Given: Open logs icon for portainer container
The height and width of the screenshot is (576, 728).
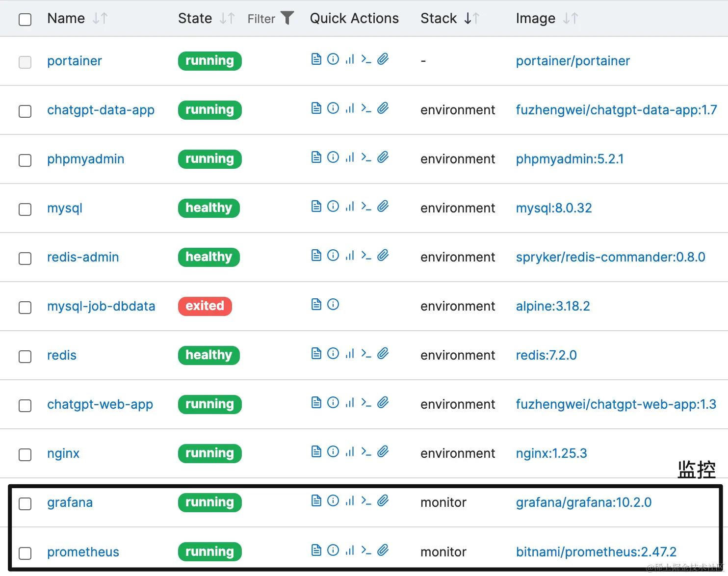Looking at the screenshot, I should pos(316,59).
